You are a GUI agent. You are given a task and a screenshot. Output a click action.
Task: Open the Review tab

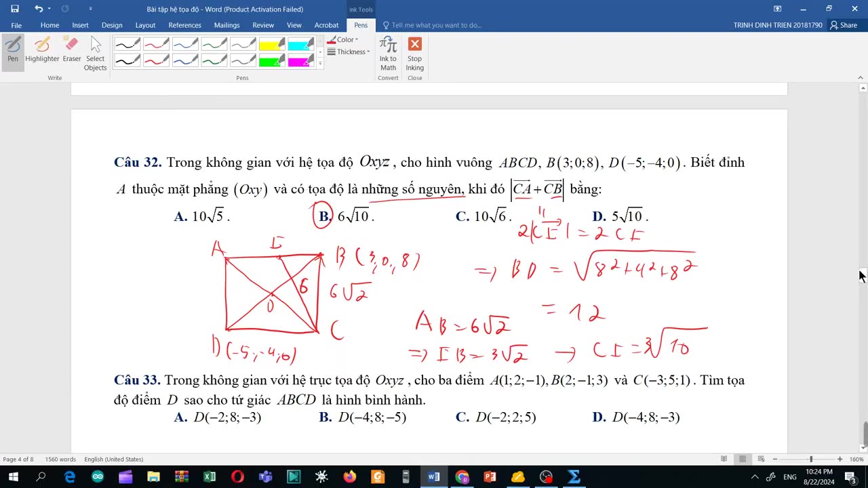[263, 25]
